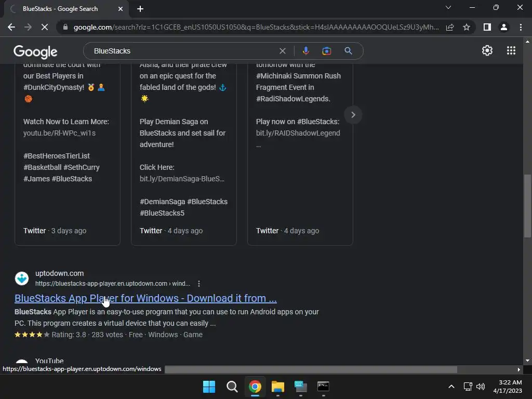Click the #BestHeroesTierList hashtag
Screen dimensions: 532x399
(57, 156)
